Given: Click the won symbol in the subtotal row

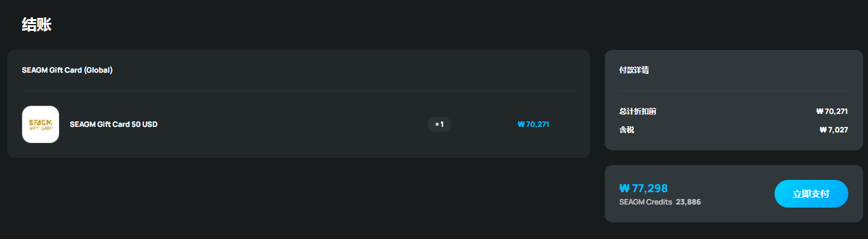Looking at the screenshot, I should [x=819, y=111].
